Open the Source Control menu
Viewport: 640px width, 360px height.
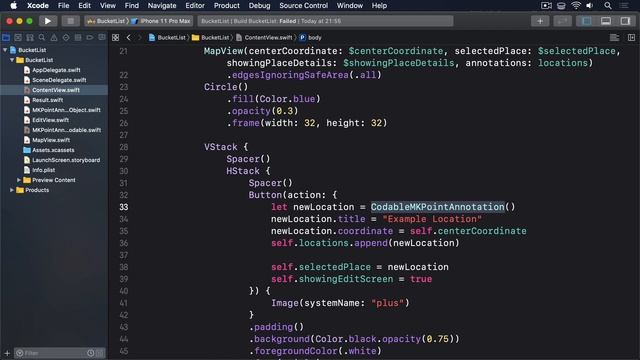coord(303,6)
